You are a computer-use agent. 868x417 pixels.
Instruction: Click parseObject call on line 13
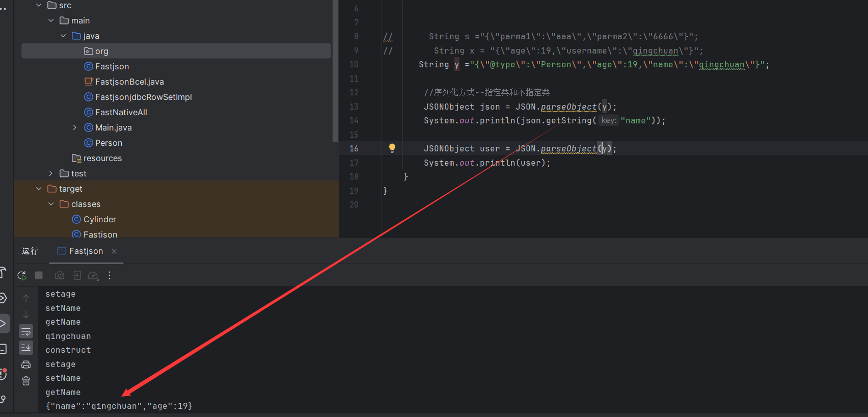tap(568, 107)
